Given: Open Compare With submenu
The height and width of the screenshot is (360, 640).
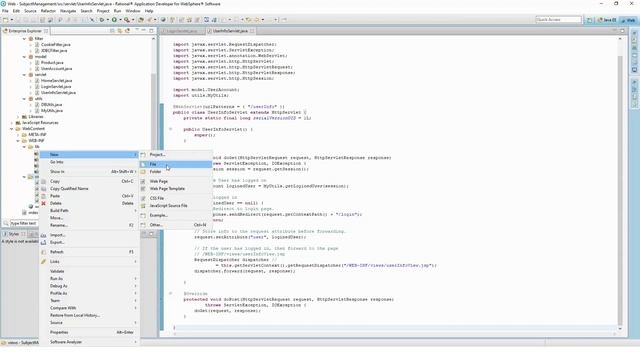Looking at the screenshot, I should [89, 308].
